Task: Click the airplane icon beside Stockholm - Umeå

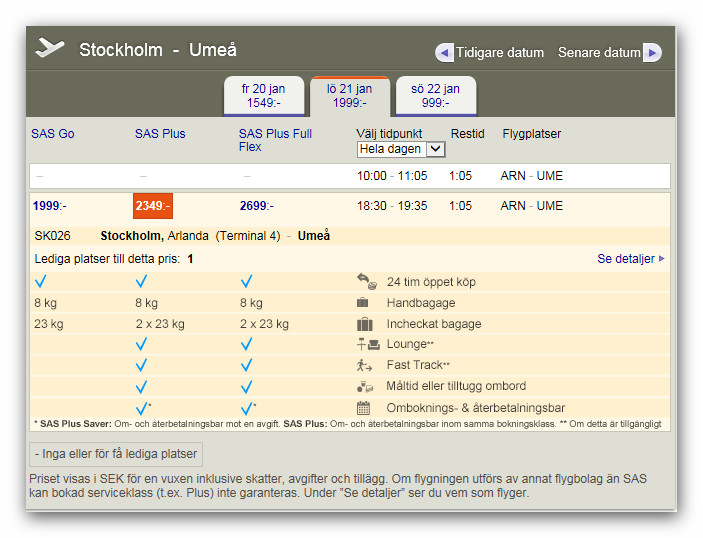Action: pyautogui.click(x=49, y=48)
